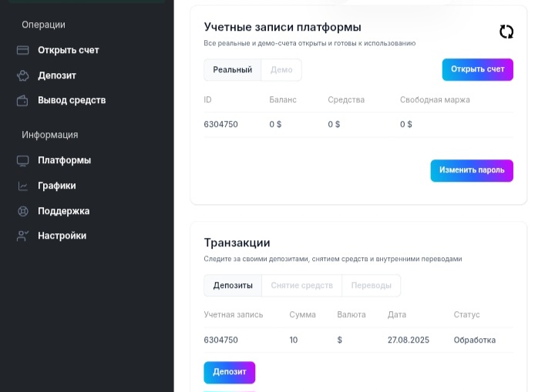Image resolution: width=555 pixels, height=392 pixels.
Task: Click the Платформы monitor icon
Action: pyautogui.click(x=23, y=161)
